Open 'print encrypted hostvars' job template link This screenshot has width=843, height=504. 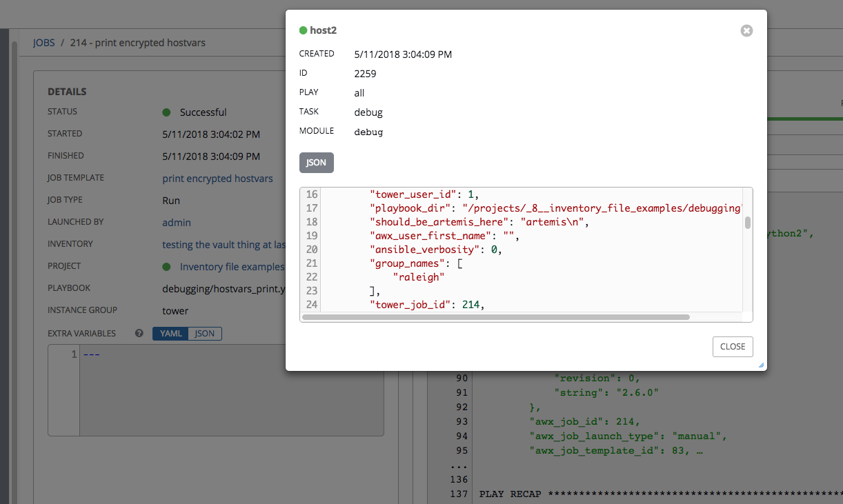tap(217, 179)
